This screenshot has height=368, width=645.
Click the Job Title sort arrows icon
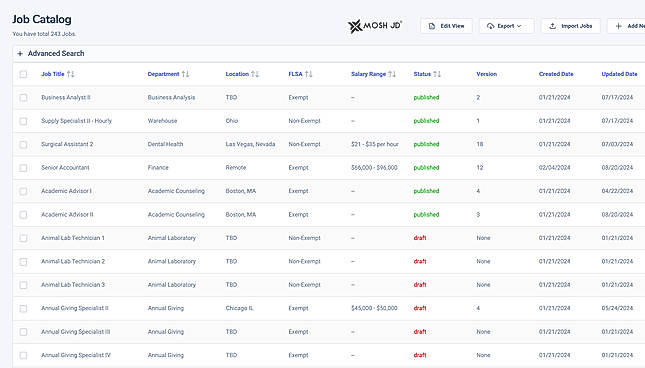[x=71, y=74]
